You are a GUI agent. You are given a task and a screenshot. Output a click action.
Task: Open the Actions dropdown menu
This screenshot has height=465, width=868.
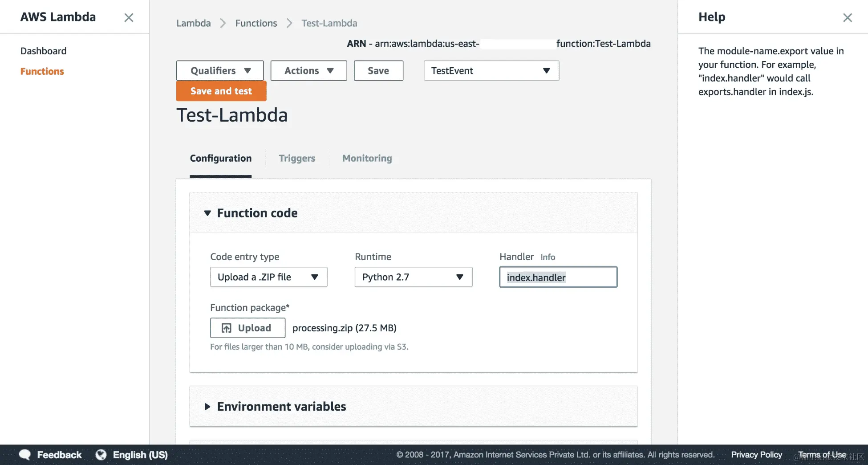308,70
